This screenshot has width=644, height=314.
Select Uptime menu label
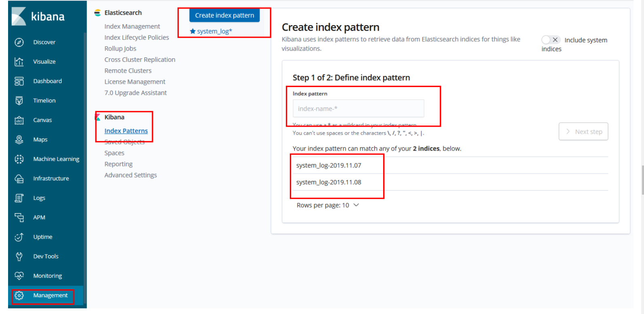click(x=43, y=237)
